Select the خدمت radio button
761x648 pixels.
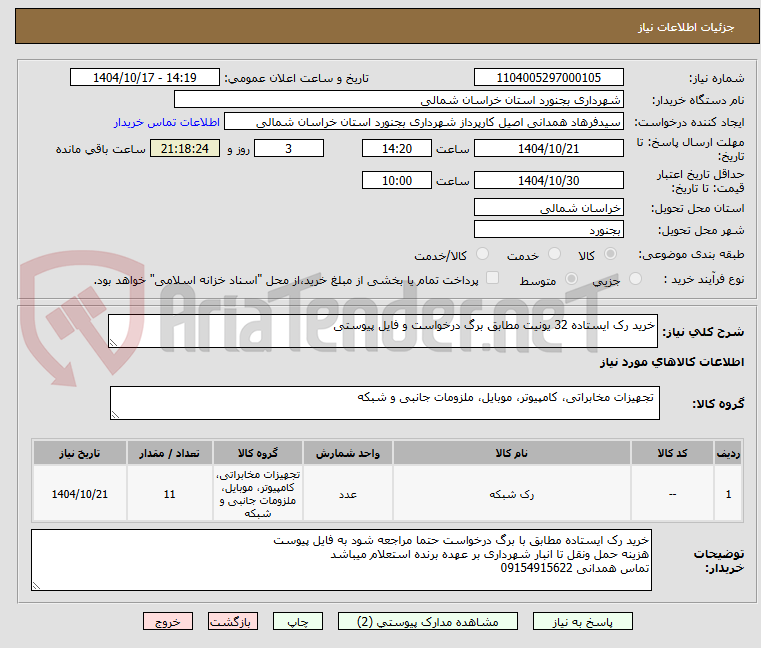pos(554,254)
